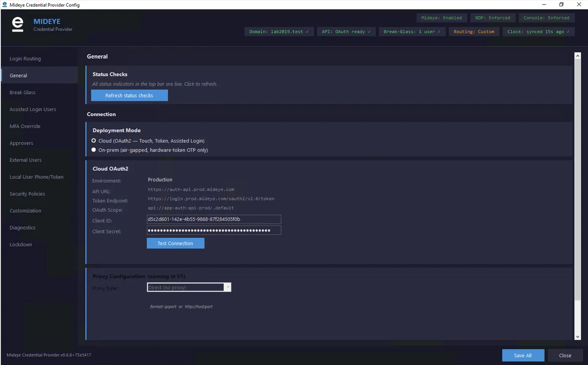Click API: OAuth ready status badge
Viewport: 588px width, 365px height.
(346, 32)
